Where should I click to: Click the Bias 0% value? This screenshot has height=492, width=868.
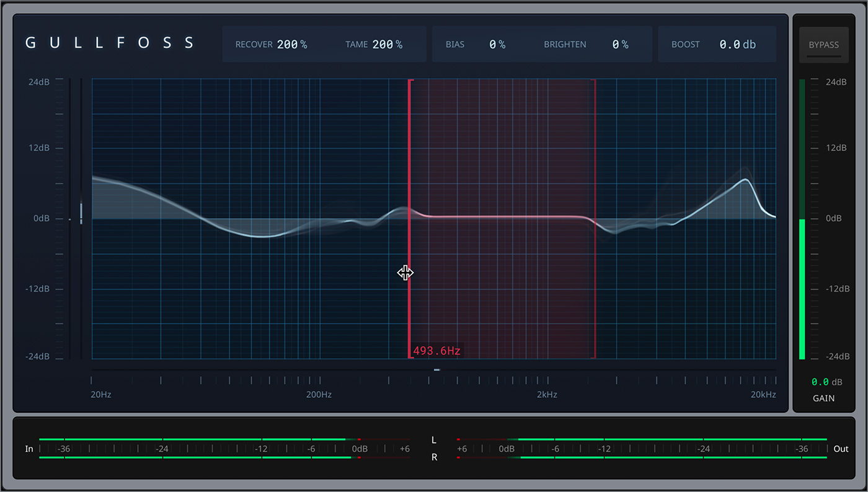497,45
